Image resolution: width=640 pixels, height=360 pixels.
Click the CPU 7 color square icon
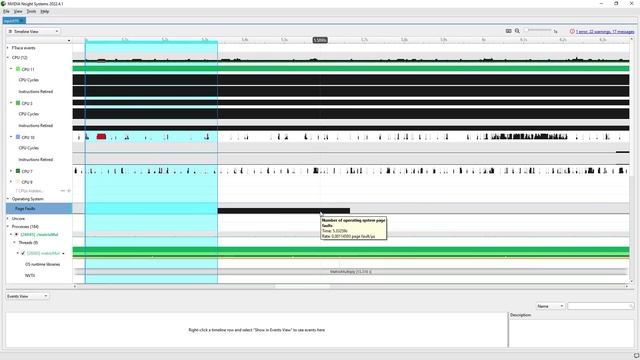18,171
